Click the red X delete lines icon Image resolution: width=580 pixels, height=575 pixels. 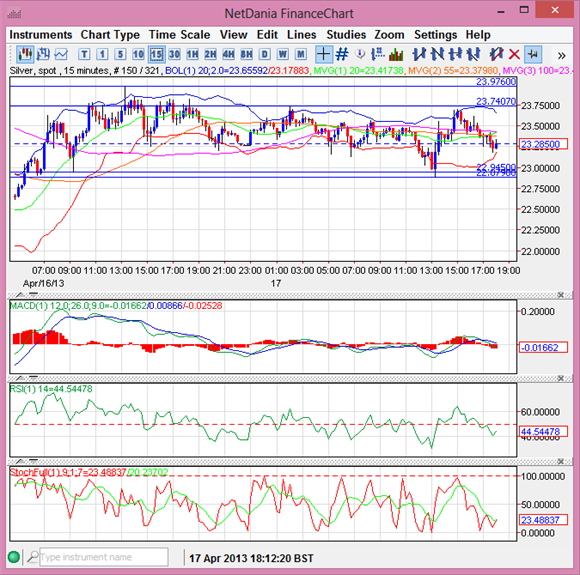(514, 55)
